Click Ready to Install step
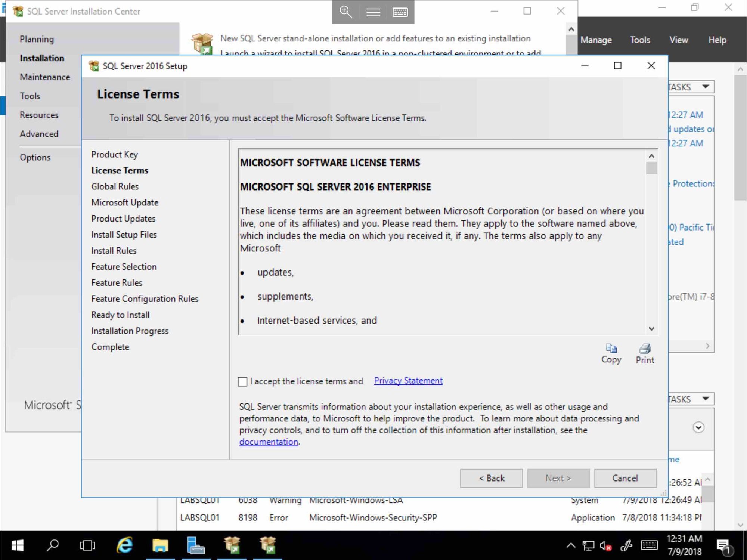Viewport: 747px width, 560px height. [x=120, y=315]
